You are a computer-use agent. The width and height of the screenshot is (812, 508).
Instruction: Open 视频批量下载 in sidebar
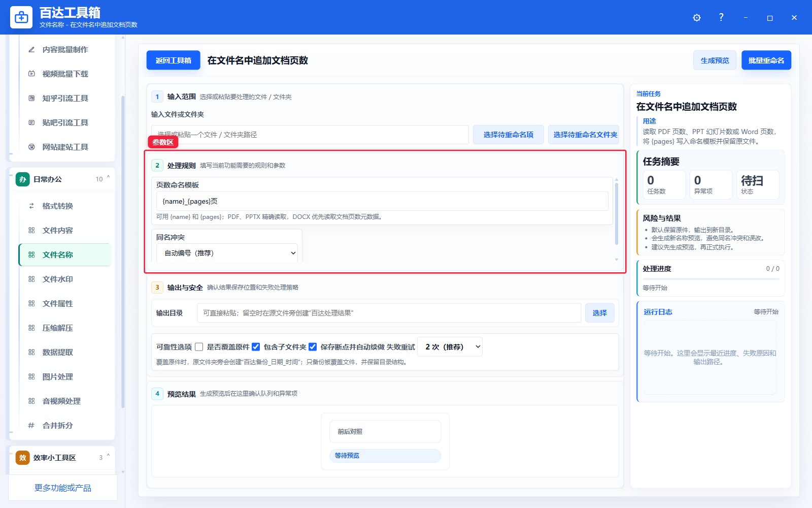(65, 74)
